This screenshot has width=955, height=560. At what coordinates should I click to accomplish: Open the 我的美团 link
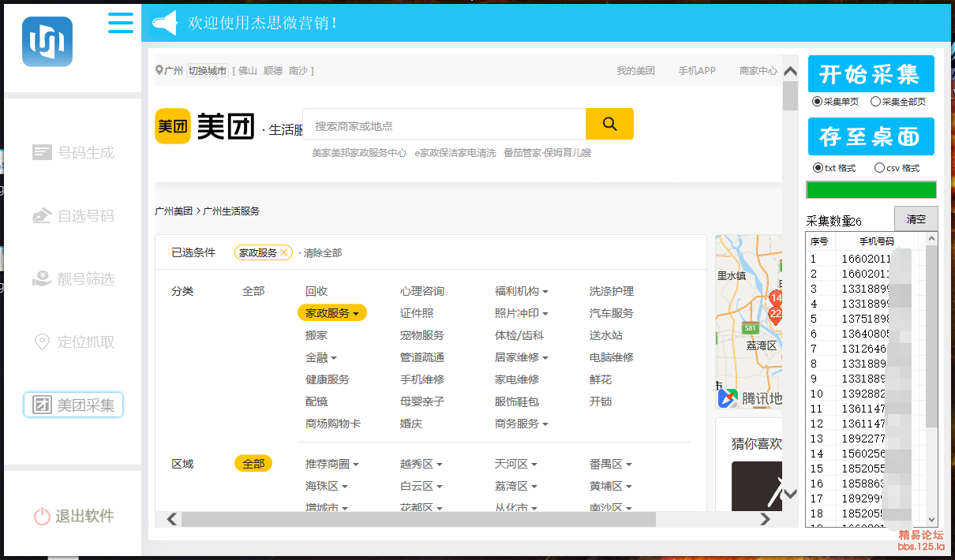click(x=636, y=70)
